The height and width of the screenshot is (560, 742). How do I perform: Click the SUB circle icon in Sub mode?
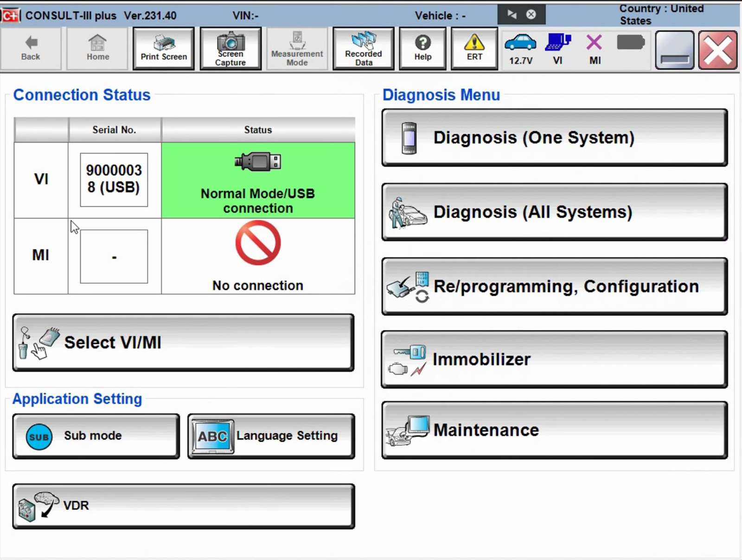point(39,437)
